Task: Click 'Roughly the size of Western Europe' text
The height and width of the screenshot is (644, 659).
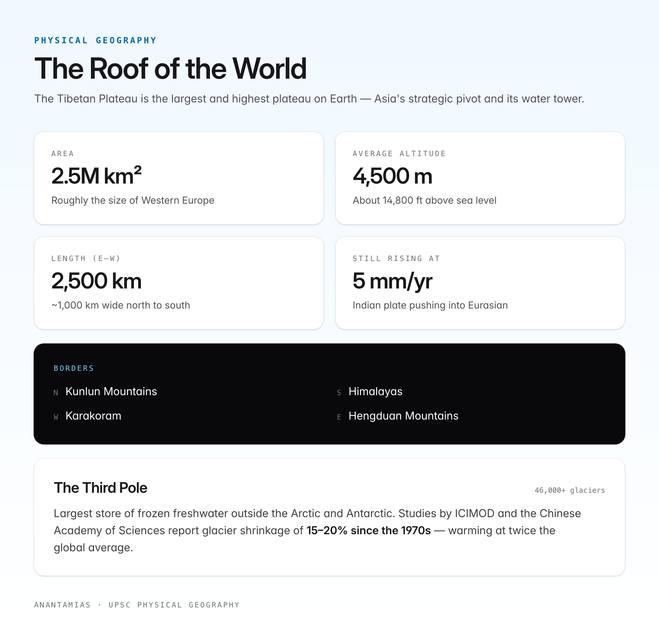Action: (x=133, y=200)
